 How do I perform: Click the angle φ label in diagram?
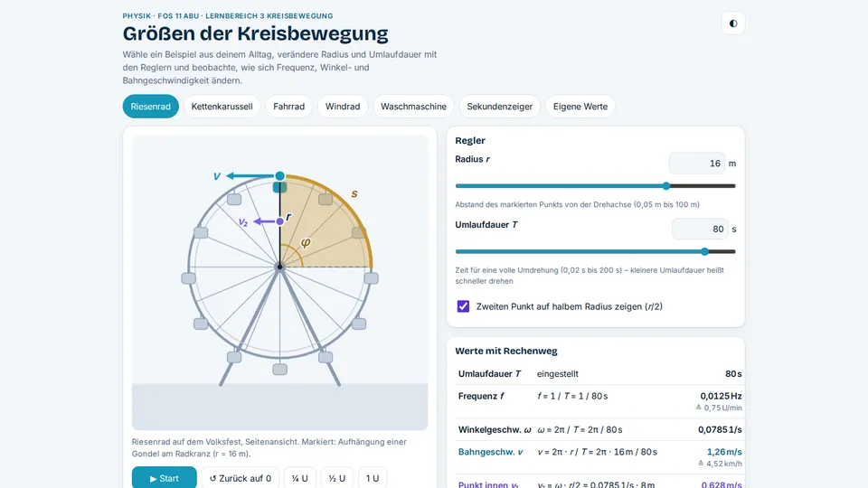[306, 242]
